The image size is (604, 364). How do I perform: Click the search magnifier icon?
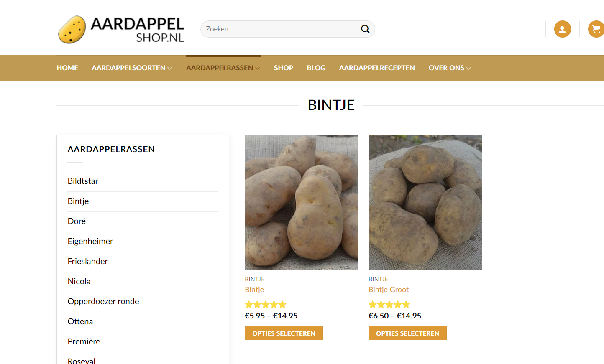click(365, 29)
